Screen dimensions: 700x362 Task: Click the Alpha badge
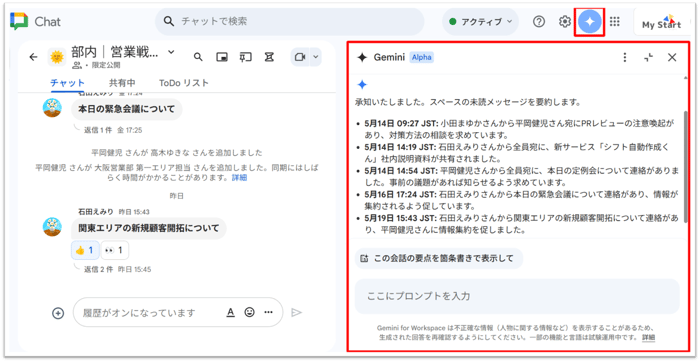421,58
